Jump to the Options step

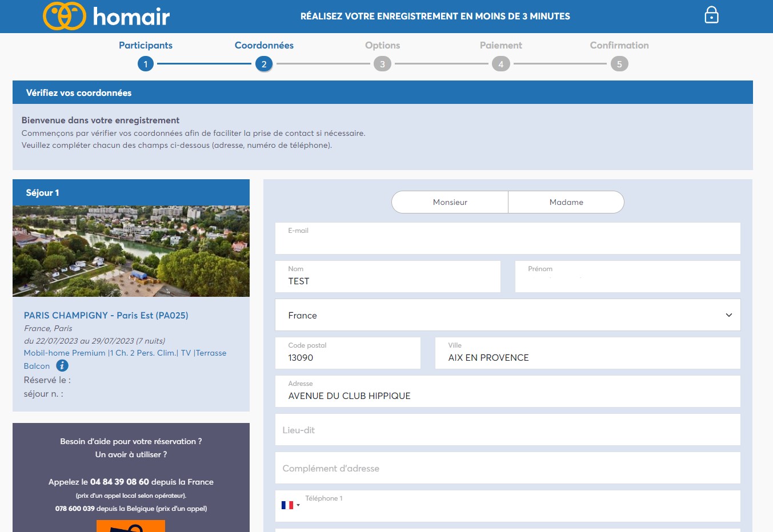[x=383, y=45]
